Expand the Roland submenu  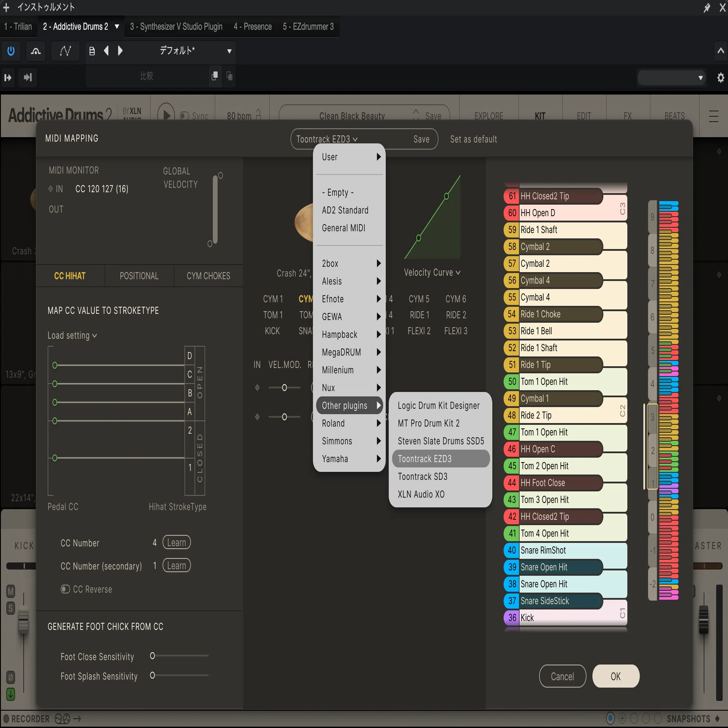pyautogui.click(x=349, y=423)
